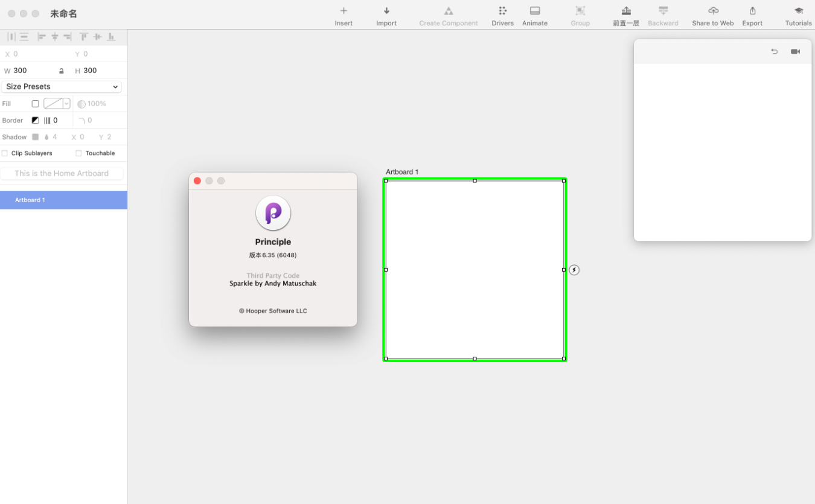The width and height of the screenshot is (815, 504).
Task: Click the corner radius icon
Action: pos(81,120)
